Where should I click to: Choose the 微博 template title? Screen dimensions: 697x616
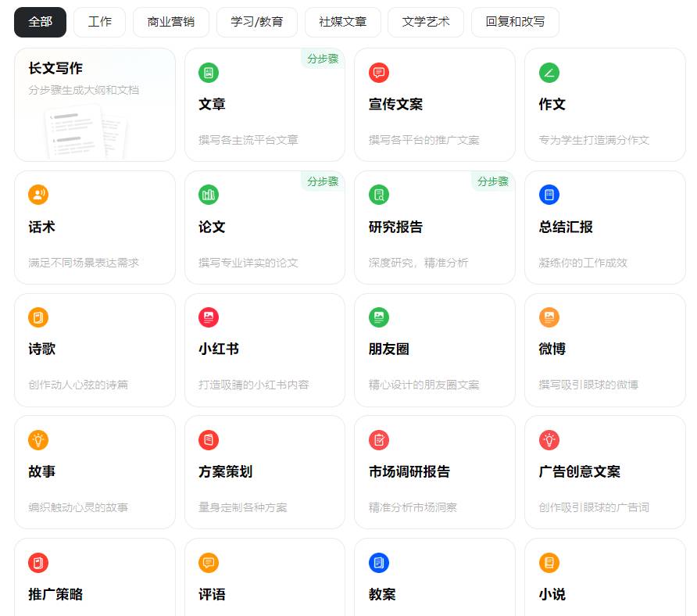pos(552,349)
